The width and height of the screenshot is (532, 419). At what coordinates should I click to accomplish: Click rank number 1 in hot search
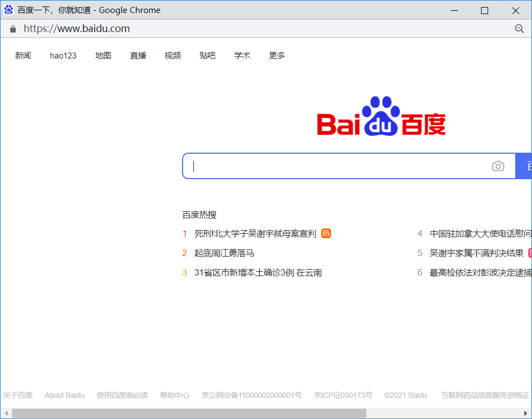185,233
